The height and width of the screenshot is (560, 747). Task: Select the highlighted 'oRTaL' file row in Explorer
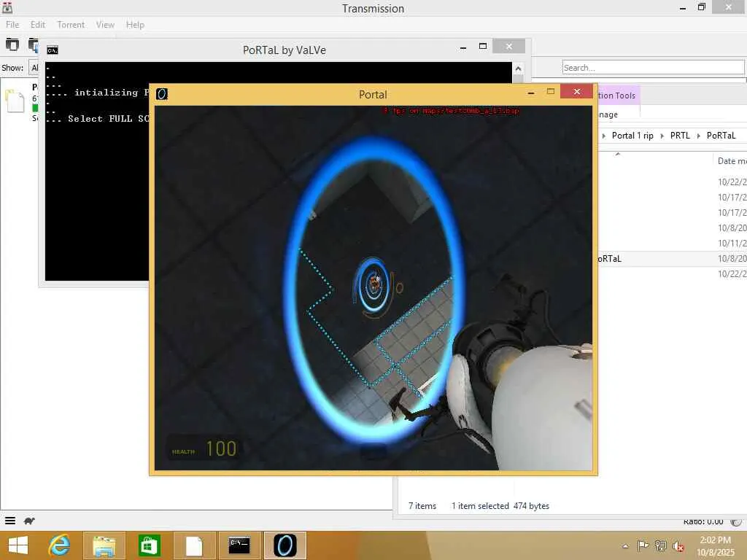point(672,259)
